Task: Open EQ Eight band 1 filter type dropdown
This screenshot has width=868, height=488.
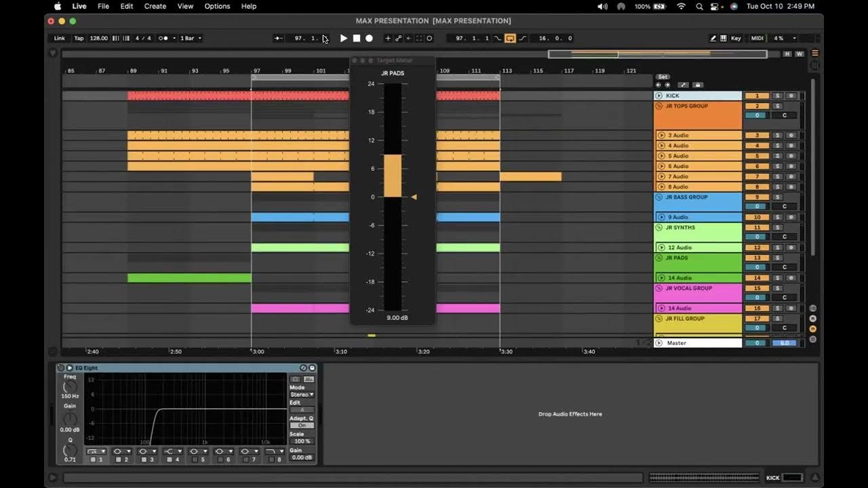Action: (96, 451)
